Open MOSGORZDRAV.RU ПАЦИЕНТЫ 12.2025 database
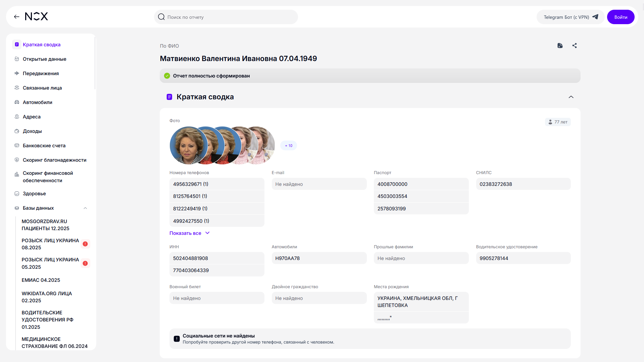This screenshot has width=644, height=362. (x=46, y=225)
